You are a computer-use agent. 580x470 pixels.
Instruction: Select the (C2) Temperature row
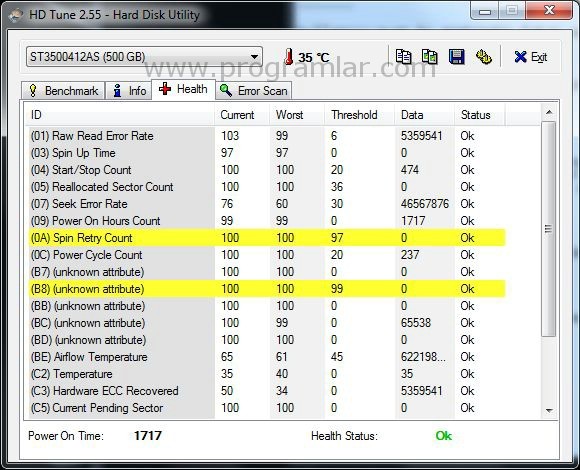[x=266, y=374]
